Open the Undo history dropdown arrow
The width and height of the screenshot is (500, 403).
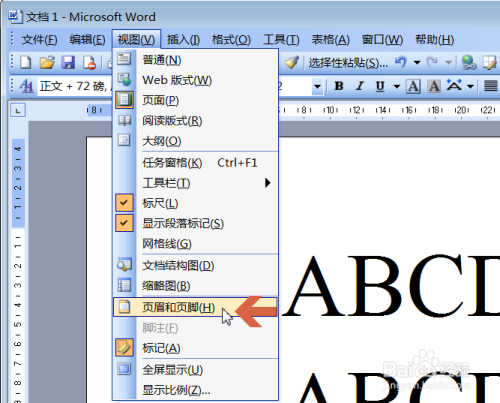417,62
